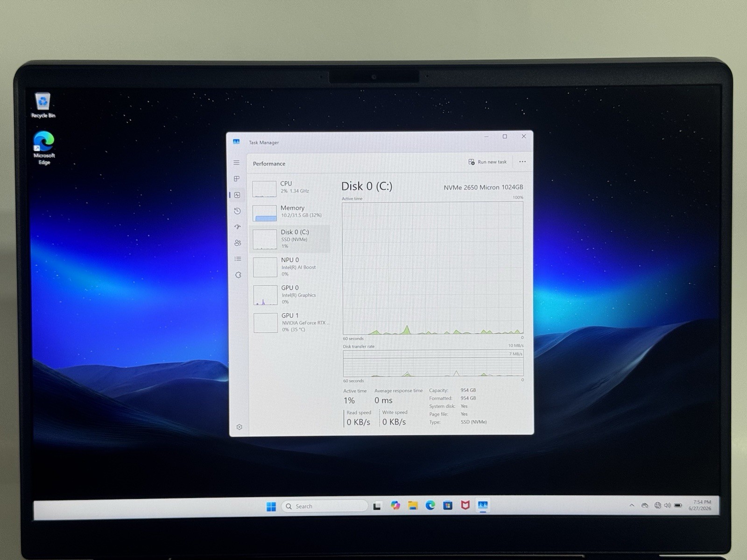
Task: Click battery status tray icon
Action: pyautogui.click(x=678, y=505)
